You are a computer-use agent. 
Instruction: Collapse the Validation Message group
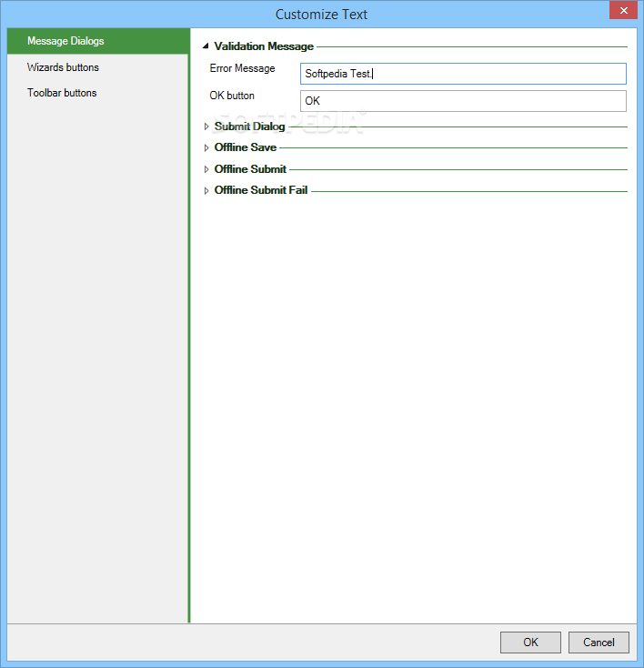point(206,46)
